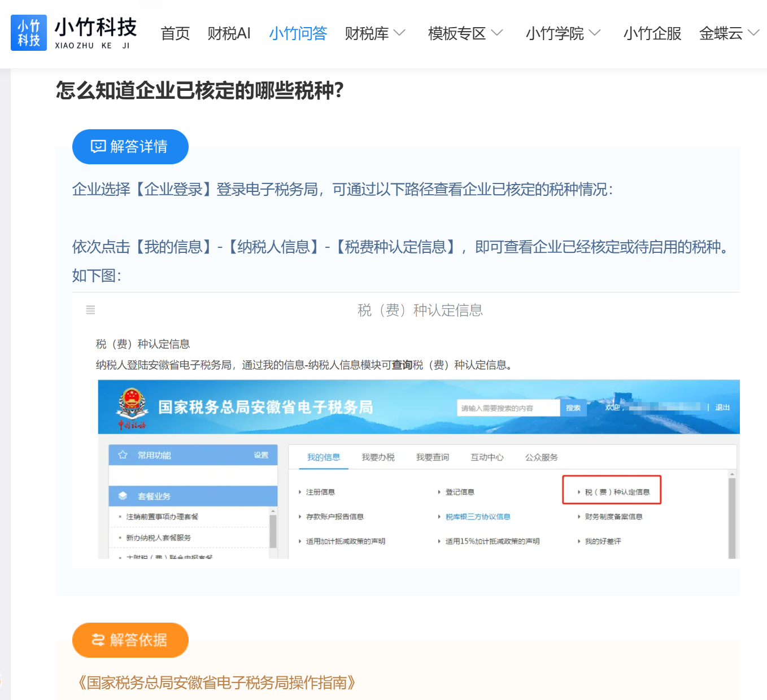Click the tax portal search input field
Image resolution: width=767 pixels, height=700 pixels.
point(508,408)
